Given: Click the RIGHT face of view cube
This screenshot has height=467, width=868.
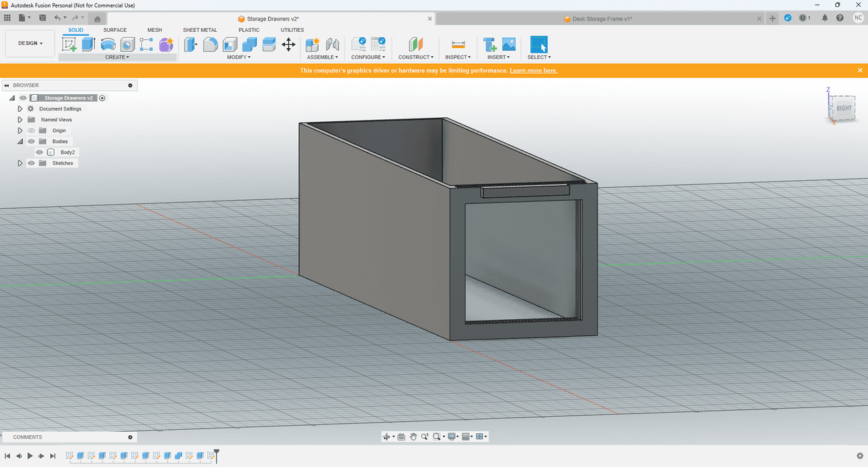Looking at the screenshot, I should click(844, 108).
